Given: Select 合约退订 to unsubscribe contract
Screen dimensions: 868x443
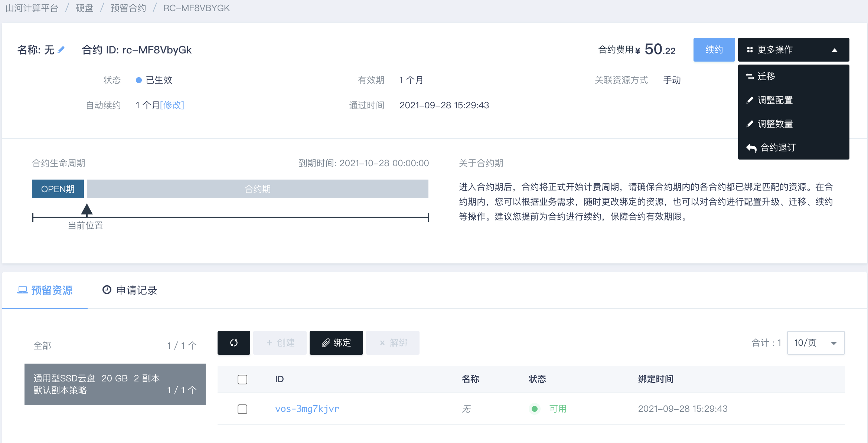Looking at the screenshot, I should coord(794,148).
